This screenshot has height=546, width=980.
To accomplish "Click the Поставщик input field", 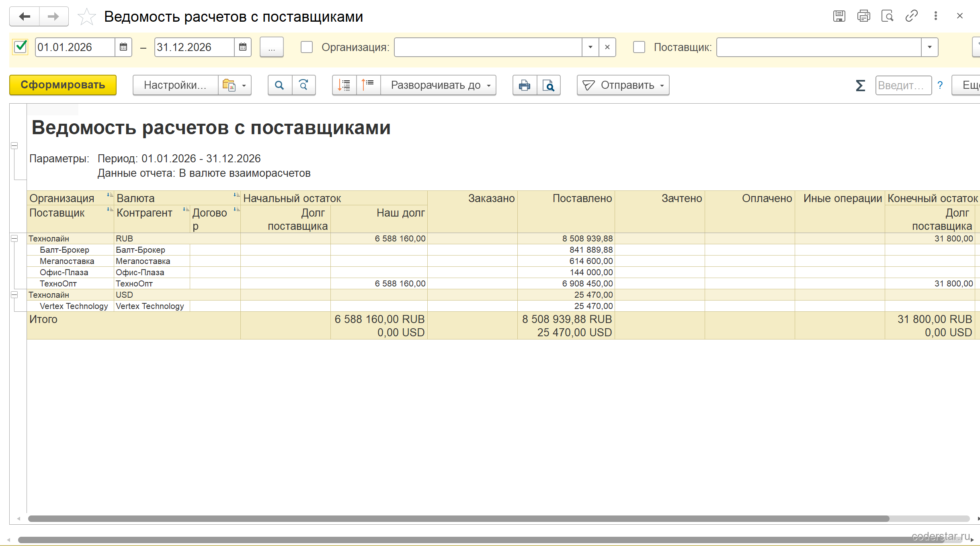I will (x=819, y=47).
